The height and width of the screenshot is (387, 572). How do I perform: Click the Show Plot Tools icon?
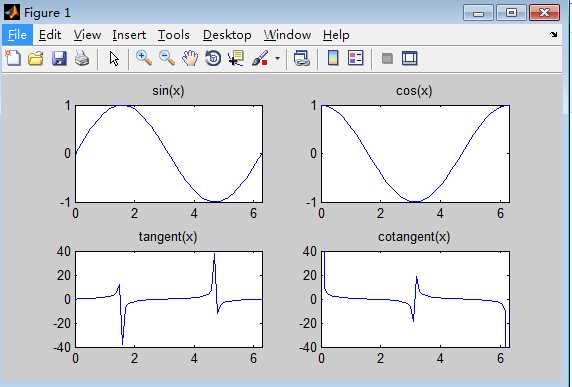pyautogui.click(x=409, y=58)
